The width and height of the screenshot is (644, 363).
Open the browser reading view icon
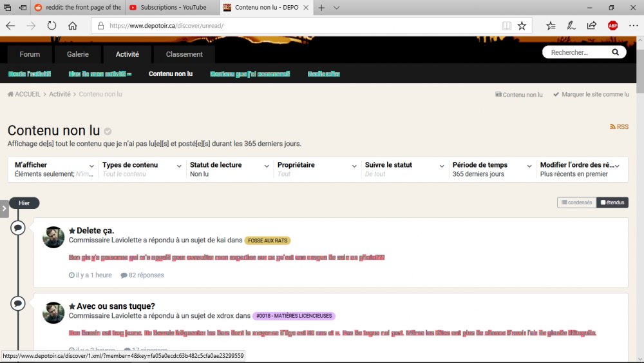pyautogui.click(x=507, y=26)
